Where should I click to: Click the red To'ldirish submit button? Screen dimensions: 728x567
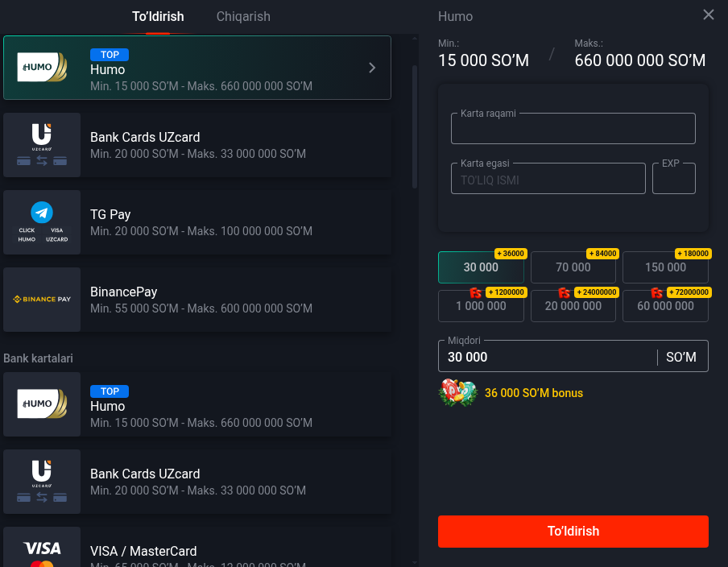coord(573,532)
